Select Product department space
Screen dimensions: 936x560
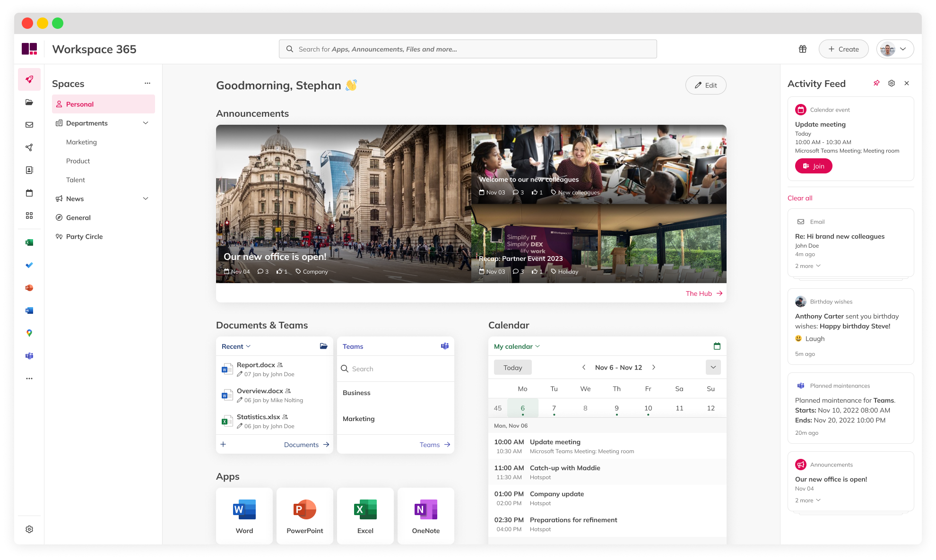[x=78, y=161]
